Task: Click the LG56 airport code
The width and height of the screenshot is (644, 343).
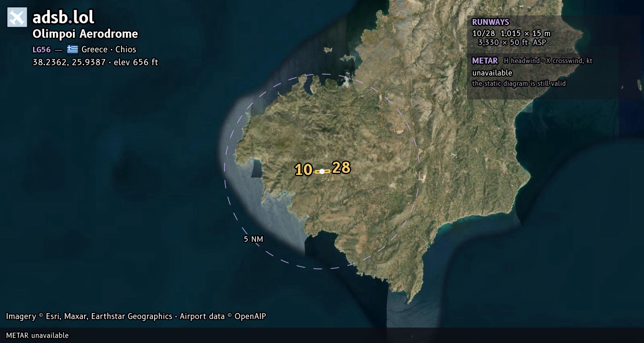Action: [42, 49]
